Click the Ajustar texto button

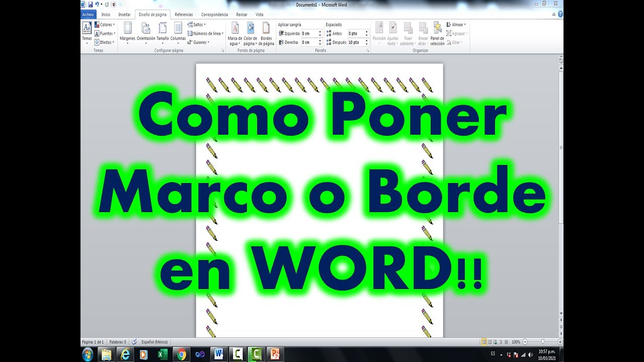click(x=393, y=33)
